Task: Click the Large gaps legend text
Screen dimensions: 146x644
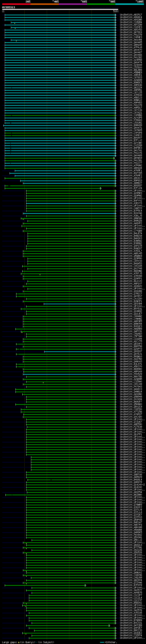Action: 28,642
